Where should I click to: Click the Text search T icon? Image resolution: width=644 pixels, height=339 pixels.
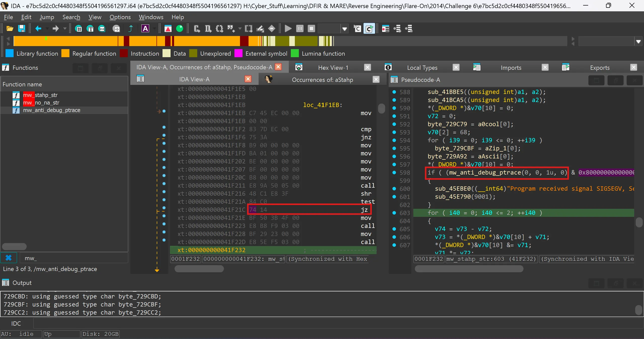[90, 29]
